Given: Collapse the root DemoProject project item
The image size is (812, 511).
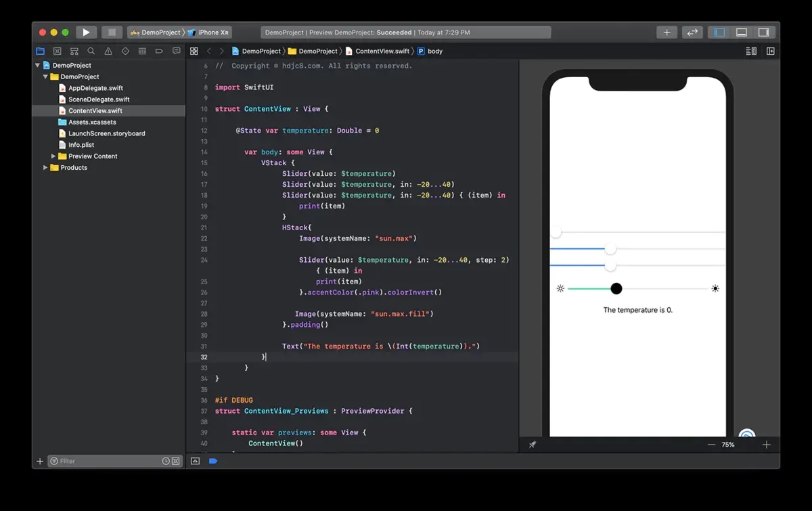Looking at the screenshot, I should [x=38, y=66].
